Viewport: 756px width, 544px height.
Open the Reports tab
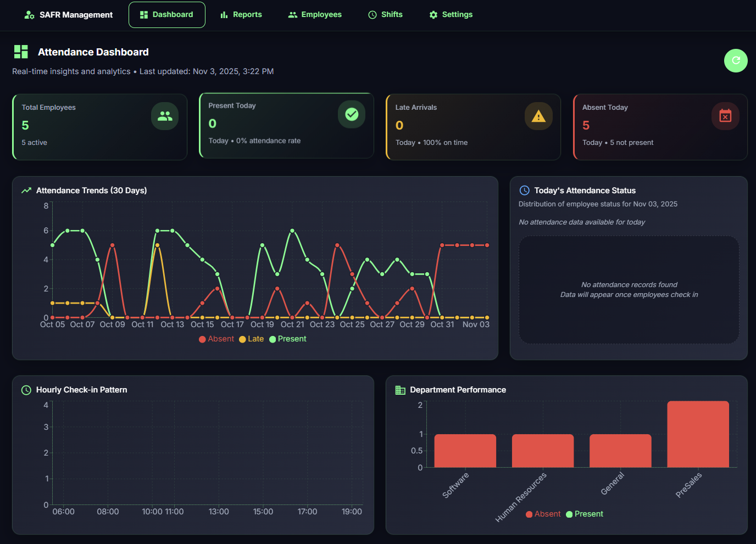(x=241, y=15)
